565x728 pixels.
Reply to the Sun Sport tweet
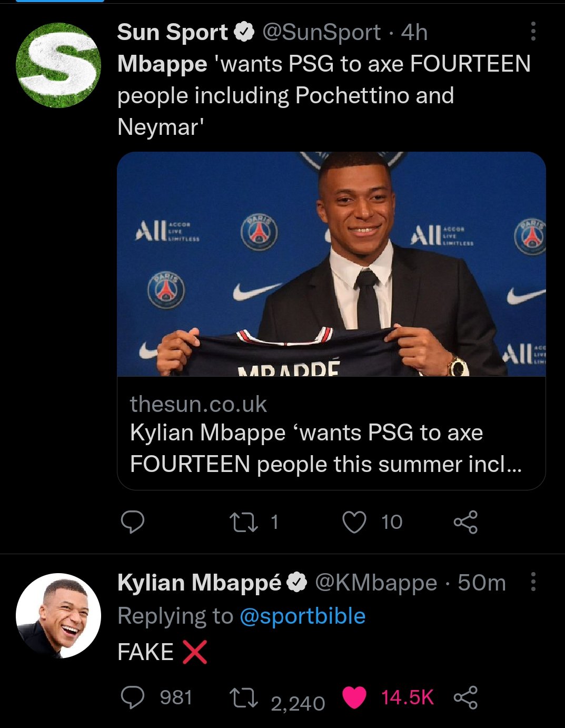[133, 522]
